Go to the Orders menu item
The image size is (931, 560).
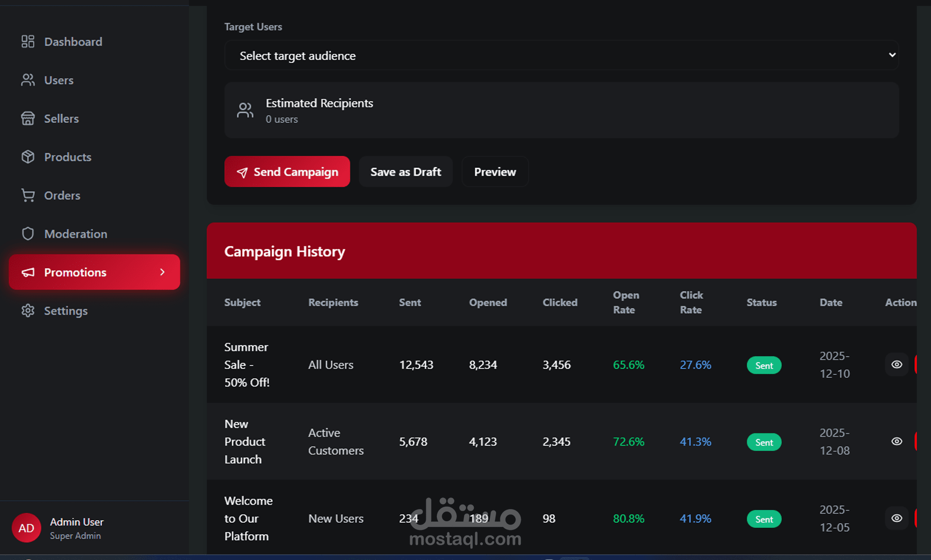tap(95, 195)
